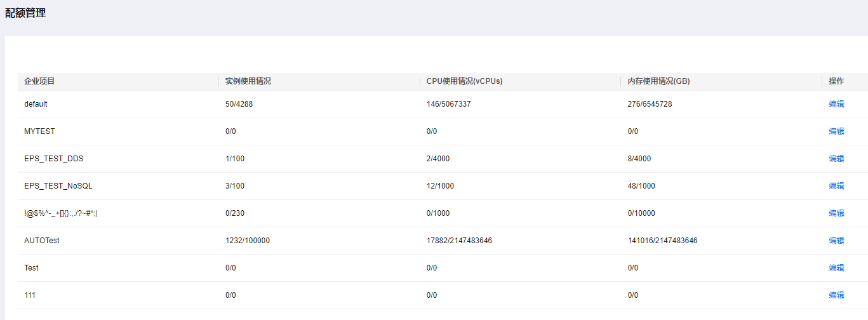Click memory usage value 141016/2147483646
The image size is (868, 320).
point(663,241)
